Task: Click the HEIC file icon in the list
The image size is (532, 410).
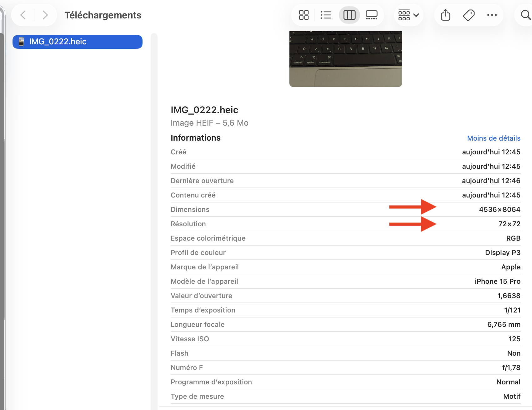Action: pyautogui.click(x=21, y=42)
